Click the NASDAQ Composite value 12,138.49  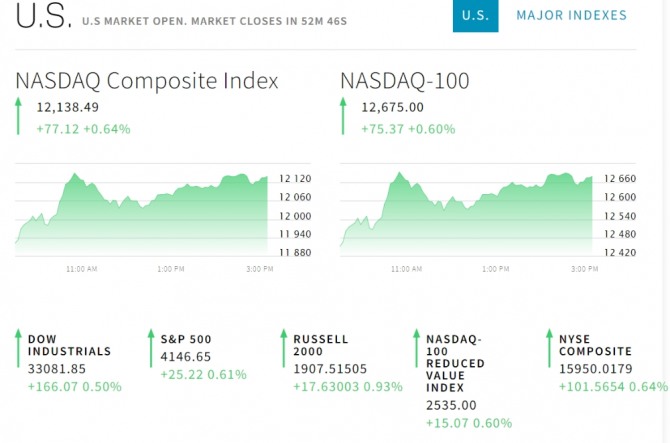pyautogui.click(x=68, y=108)
